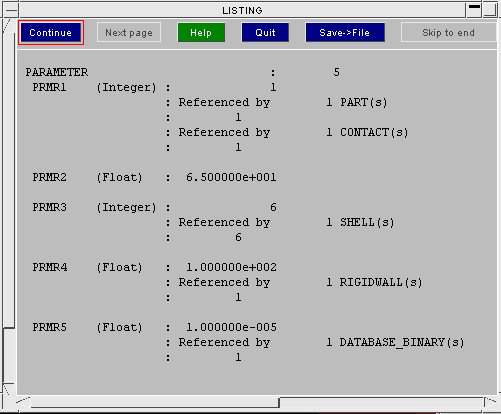The image size is (501, 414).
Task: Click the maximize icon at title bar end
Action: [491, 10]
